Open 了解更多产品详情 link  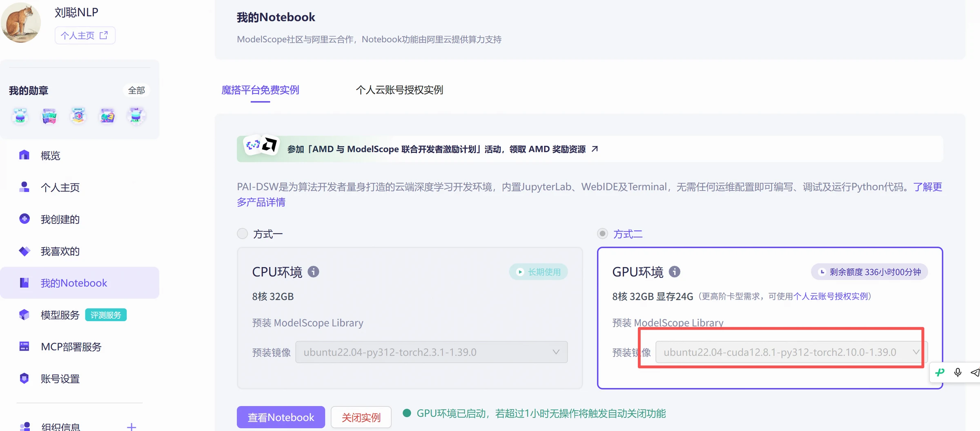589,194
